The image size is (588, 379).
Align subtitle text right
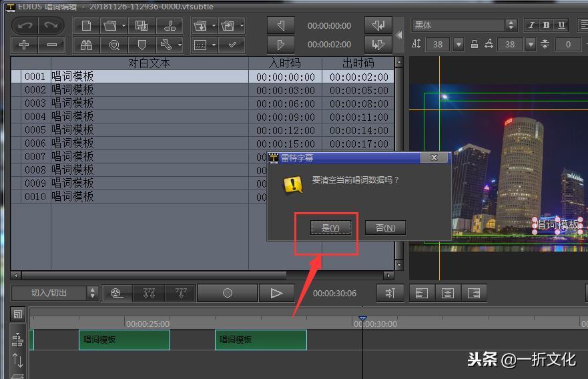474,293
